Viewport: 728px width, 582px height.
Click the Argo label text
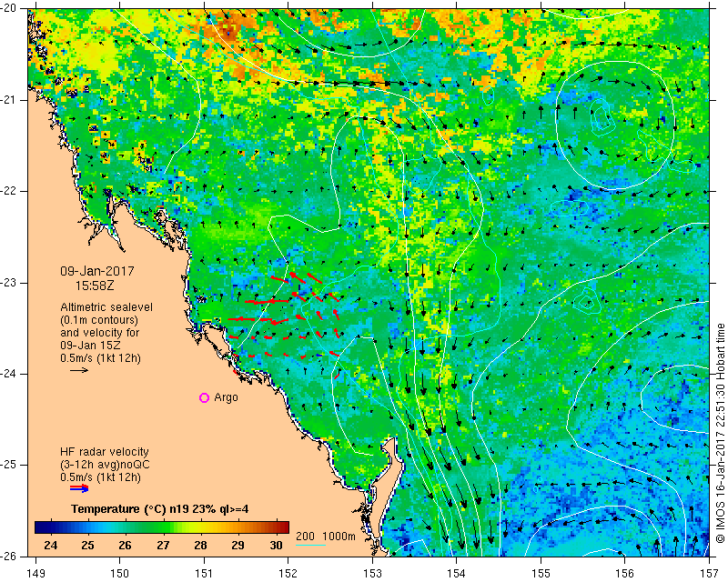pyautogui.click(x=226, y=397)
